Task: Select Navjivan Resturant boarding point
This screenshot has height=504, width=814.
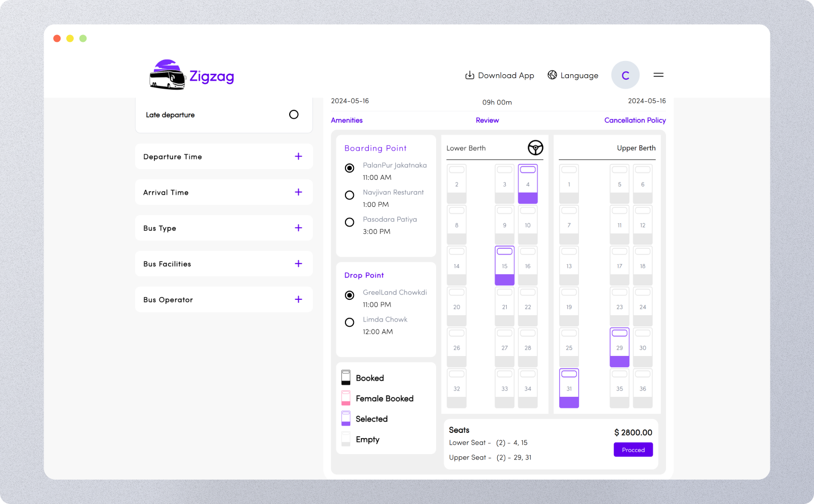Action: (349, 195)
